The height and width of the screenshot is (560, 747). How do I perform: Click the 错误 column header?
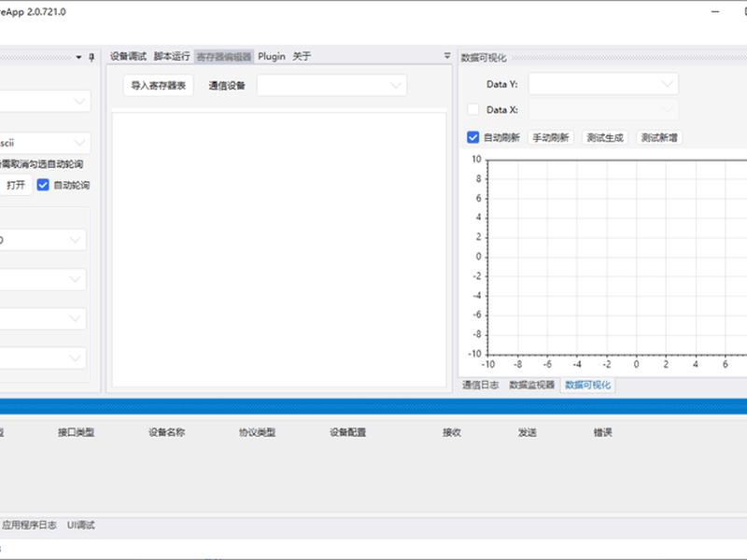coord(602,432)
